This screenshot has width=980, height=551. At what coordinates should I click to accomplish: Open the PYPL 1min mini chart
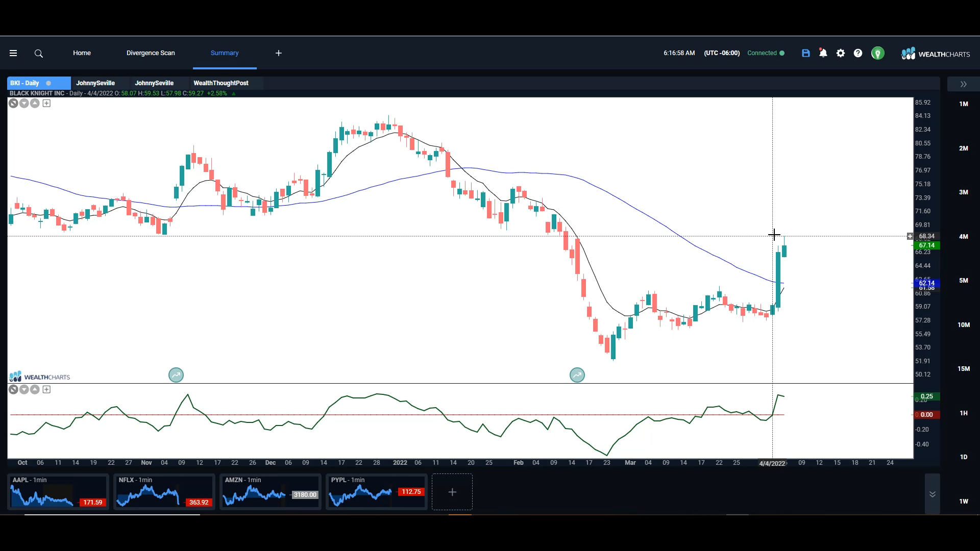click(x=377, y=492)
